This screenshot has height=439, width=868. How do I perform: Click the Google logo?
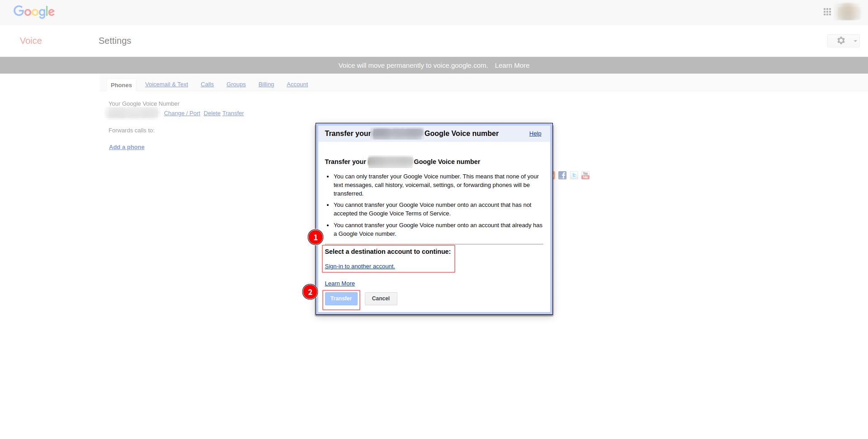click(x=34, y=12)
